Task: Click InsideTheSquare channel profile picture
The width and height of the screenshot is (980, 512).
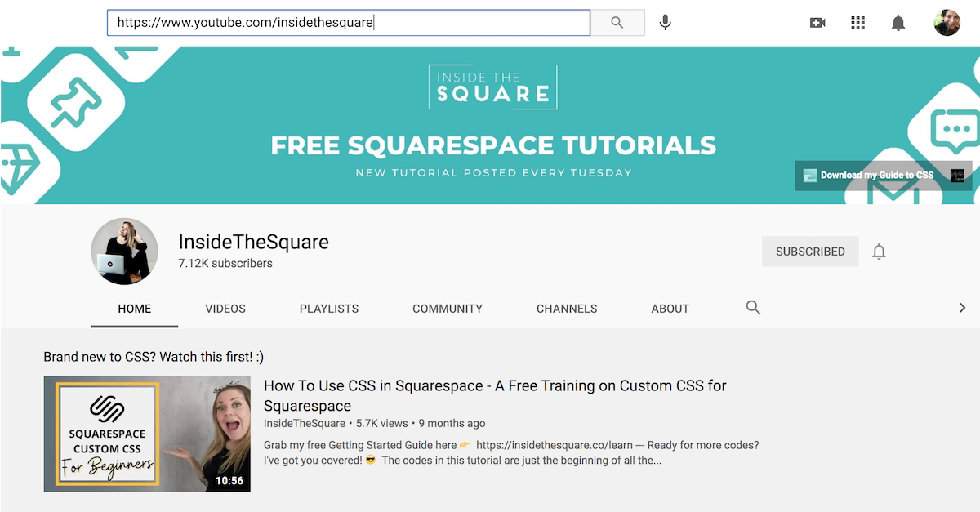Action: [x=124, y=252]
